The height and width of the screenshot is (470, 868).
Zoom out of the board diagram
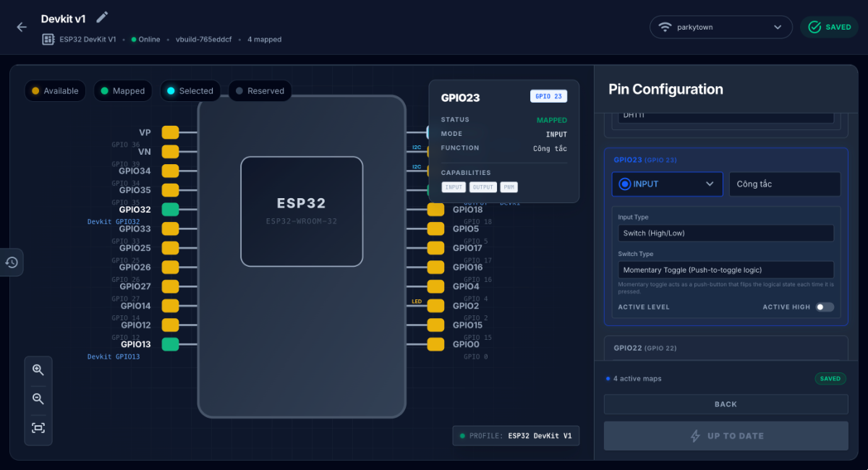pos(38,399)
